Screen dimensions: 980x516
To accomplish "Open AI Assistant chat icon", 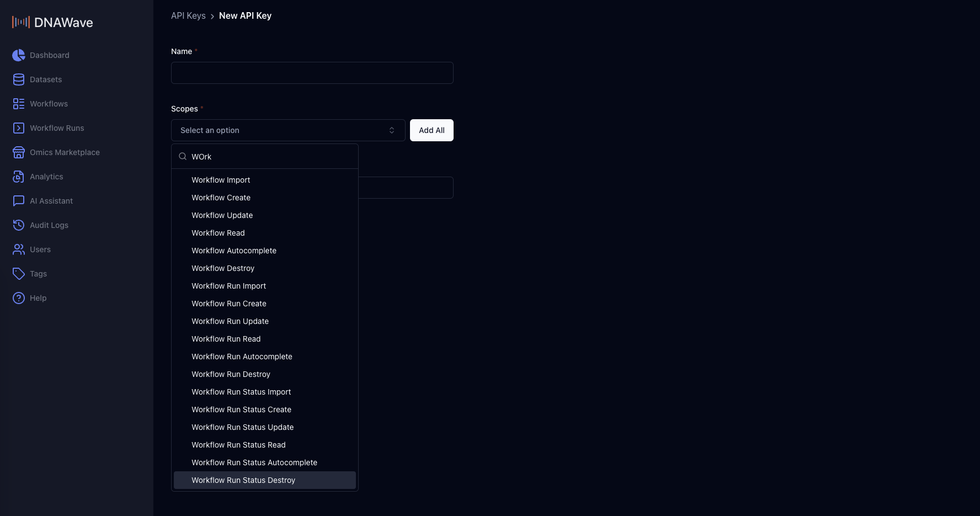I will (x=18, y=200).
